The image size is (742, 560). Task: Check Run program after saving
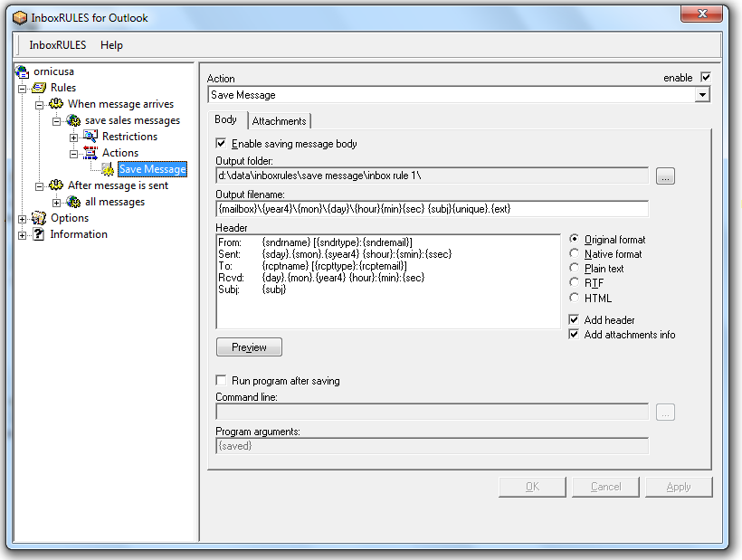221,380
